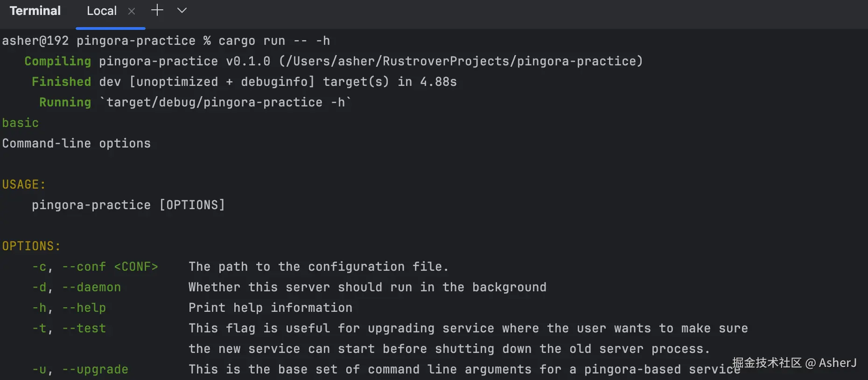Click the green 'Running' status word
868x380 pixels.
point(65,102)
